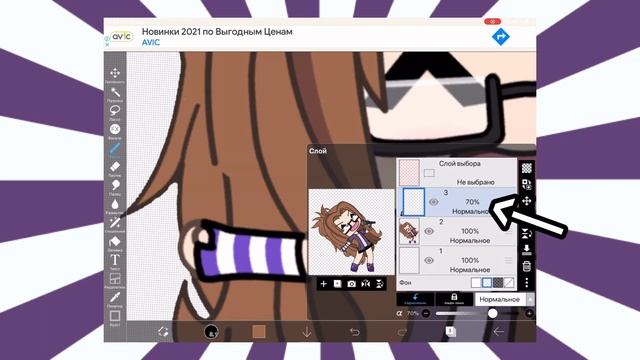The image size is (640, 360).
Task: Increase opacity with the plus button
Action: tap(529, 313)
